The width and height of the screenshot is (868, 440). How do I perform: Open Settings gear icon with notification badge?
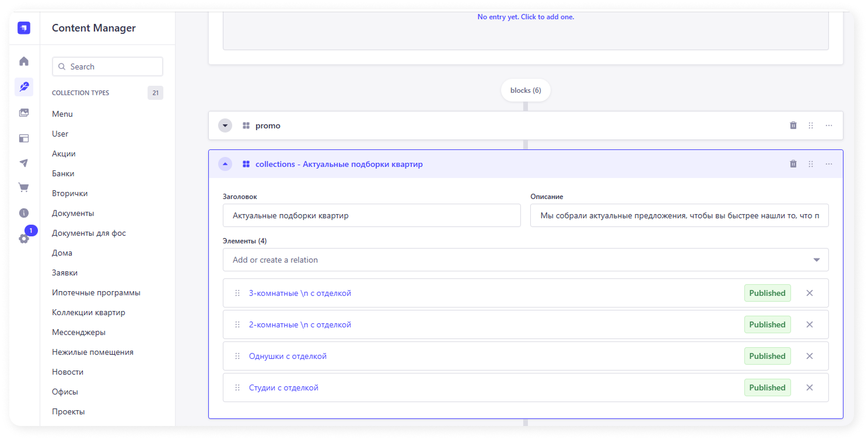click(24, 238)
